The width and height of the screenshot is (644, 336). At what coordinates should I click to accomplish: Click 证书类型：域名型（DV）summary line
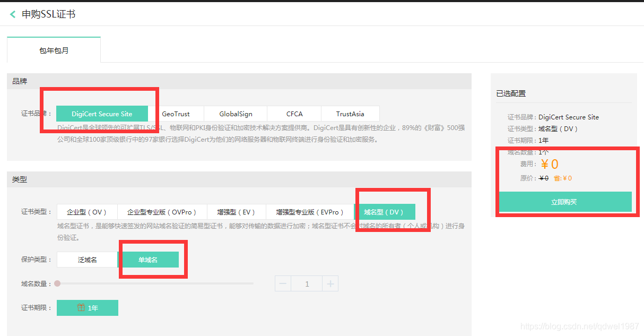coord(543,129)
